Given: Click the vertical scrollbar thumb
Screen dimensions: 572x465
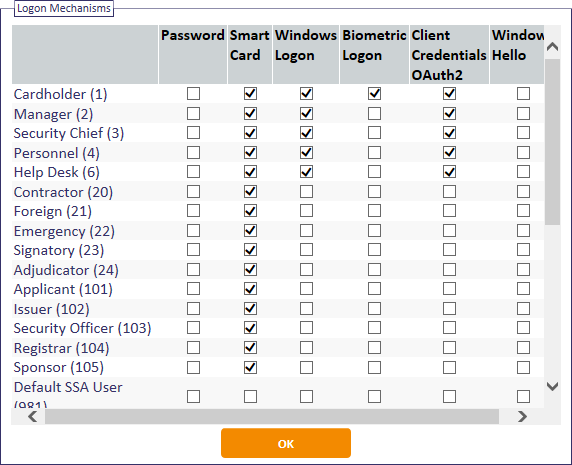Looking at the screenshot, I should click(x=552, y=142).
